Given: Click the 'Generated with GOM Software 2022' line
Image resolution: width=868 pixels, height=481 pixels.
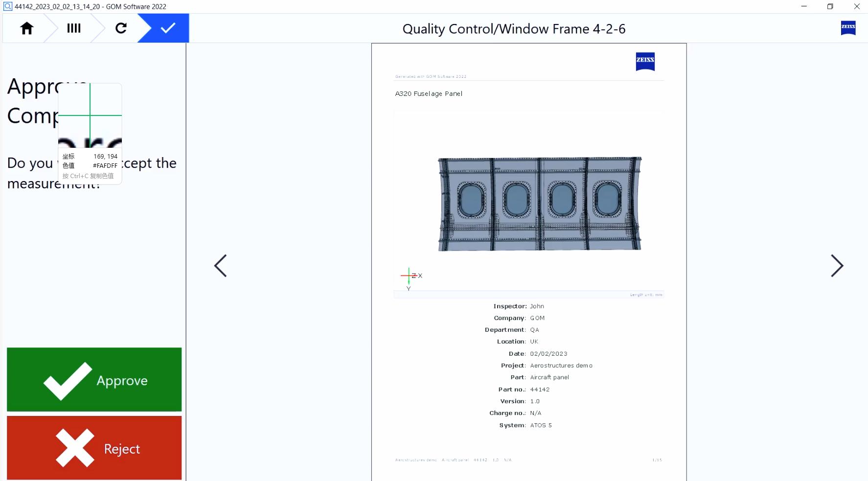Looking at the screenshot, I should 431,76.
